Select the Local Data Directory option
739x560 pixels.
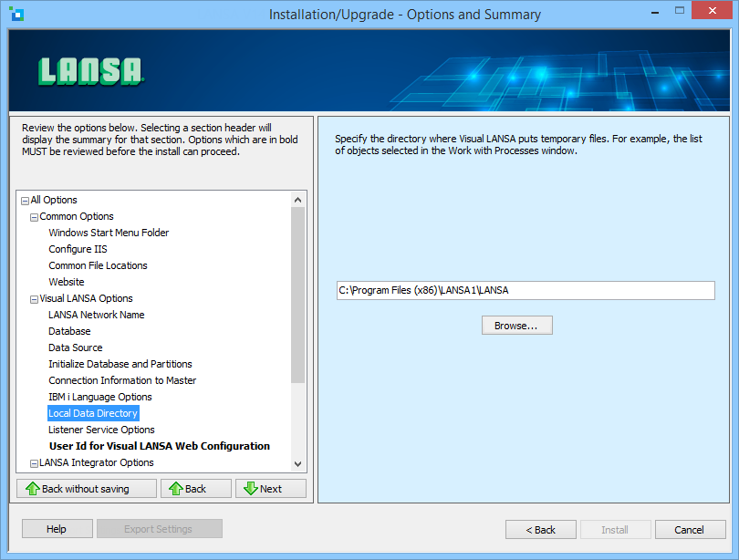(x=93, y=413)
